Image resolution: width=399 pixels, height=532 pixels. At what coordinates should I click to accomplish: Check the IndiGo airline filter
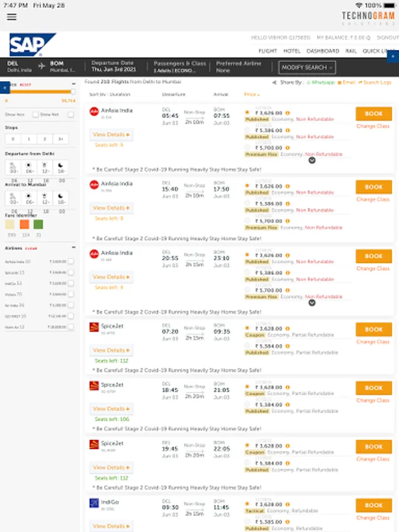(70, 283)
